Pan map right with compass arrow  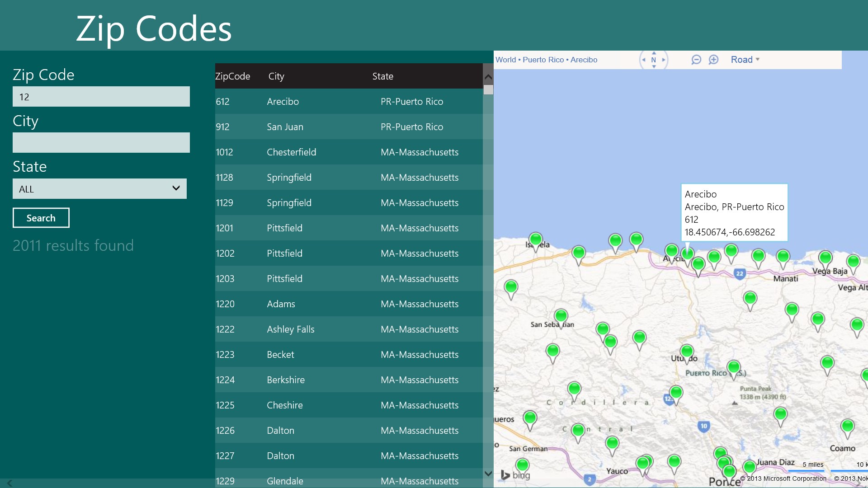click(664, 60)
